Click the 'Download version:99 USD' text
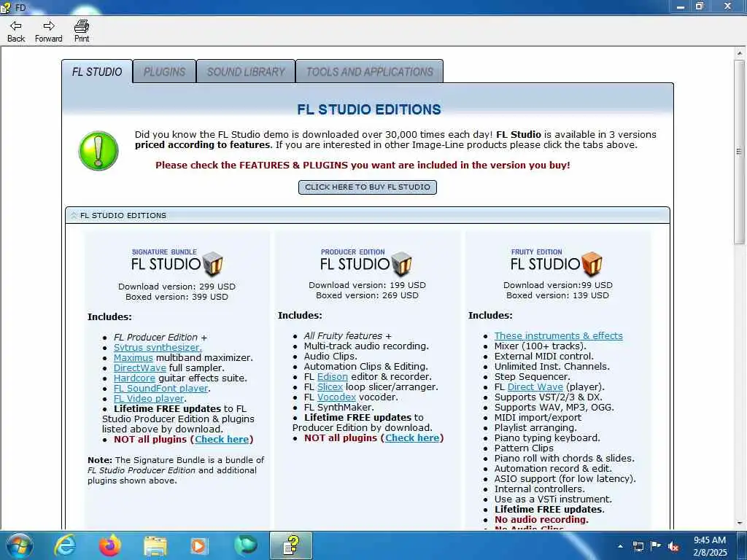747x560 pixels. point(558,285)
